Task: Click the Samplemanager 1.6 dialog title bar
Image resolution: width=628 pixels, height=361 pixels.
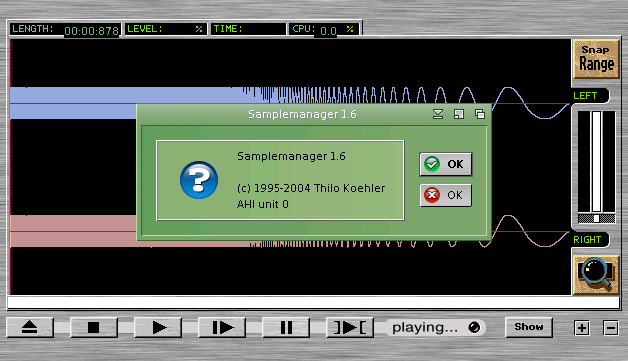Action: (x=302, y=114)
